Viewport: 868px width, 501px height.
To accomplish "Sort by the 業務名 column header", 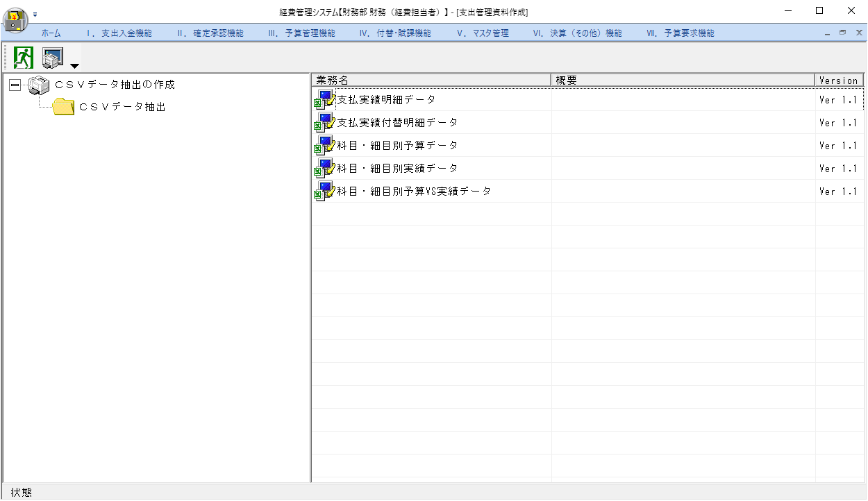I will coord(431,80).
